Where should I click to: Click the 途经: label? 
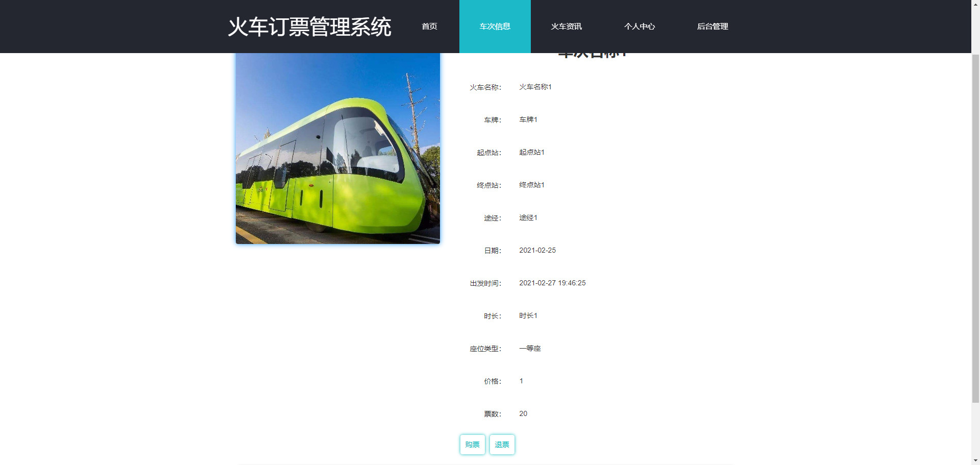click(493, 218)
